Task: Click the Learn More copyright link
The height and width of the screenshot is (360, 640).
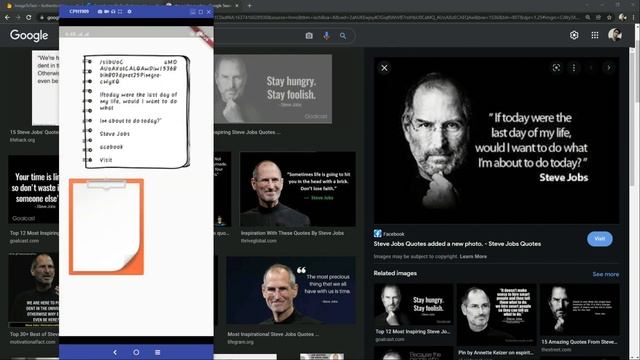Action: [x=473, y=256]
